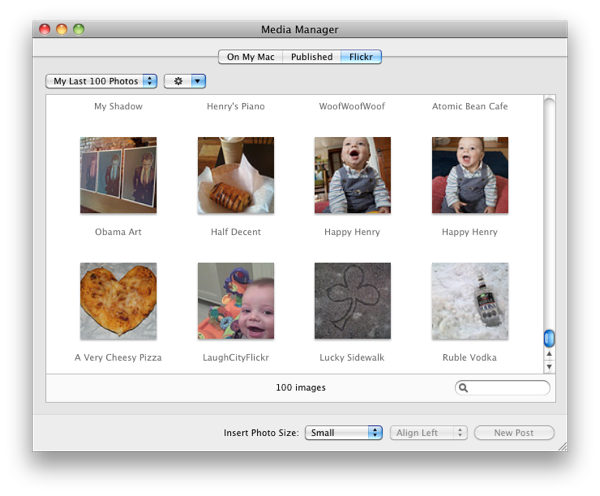Select the Flickr tab
600x496 pixels.
pyautogui.click(x=361, y=57)
